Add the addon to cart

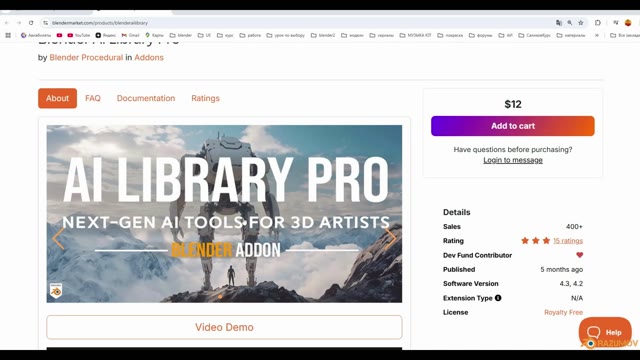click(x=513, y=126)
